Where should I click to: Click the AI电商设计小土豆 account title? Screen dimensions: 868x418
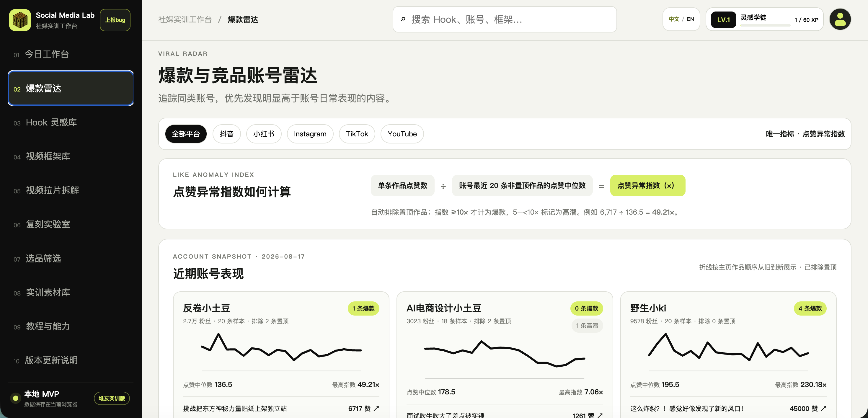(x=443, y=308)
